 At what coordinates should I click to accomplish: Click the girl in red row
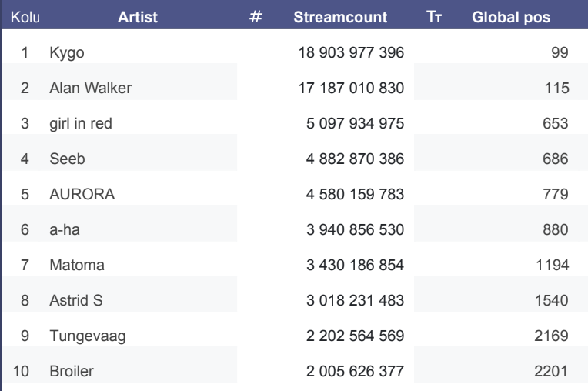click(81, 124)
